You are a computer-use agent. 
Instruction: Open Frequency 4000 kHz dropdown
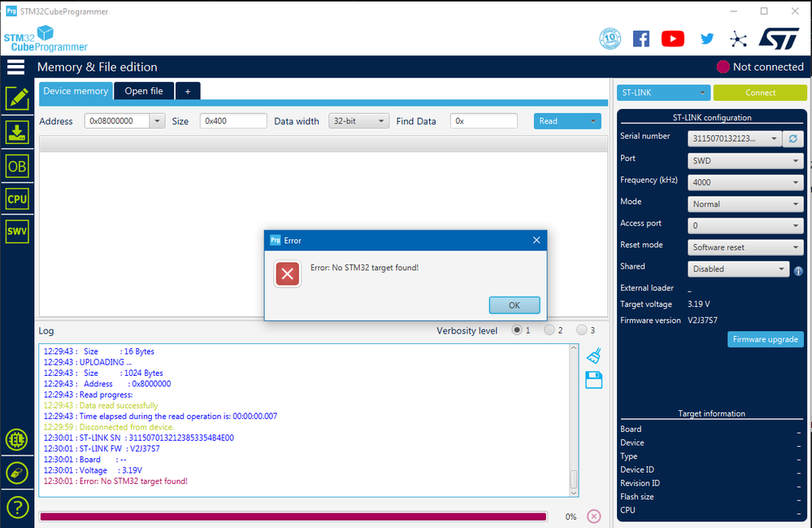[x=745, y=182]
